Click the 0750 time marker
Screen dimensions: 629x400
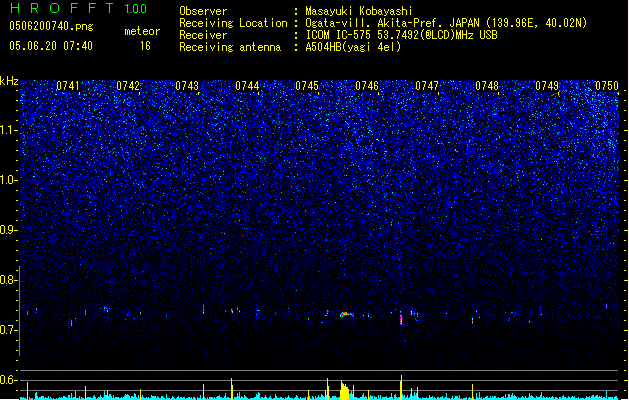coord(607,85)
